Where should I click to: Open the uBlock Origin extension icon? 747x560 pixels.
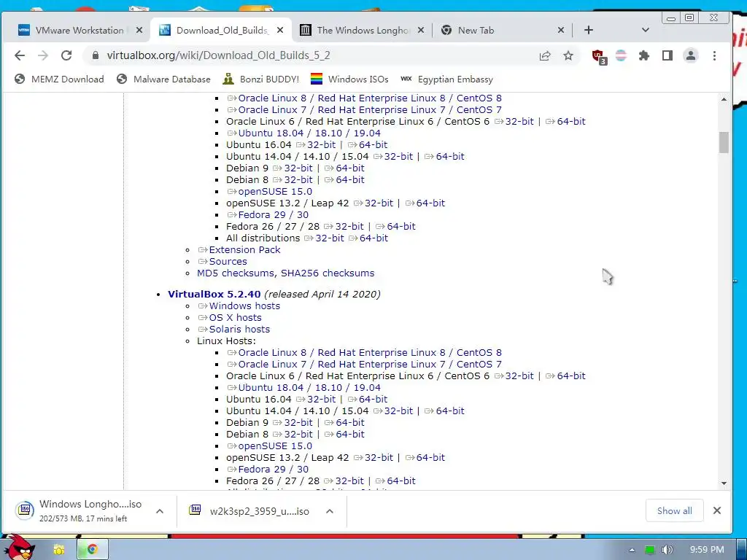point(599,56)
